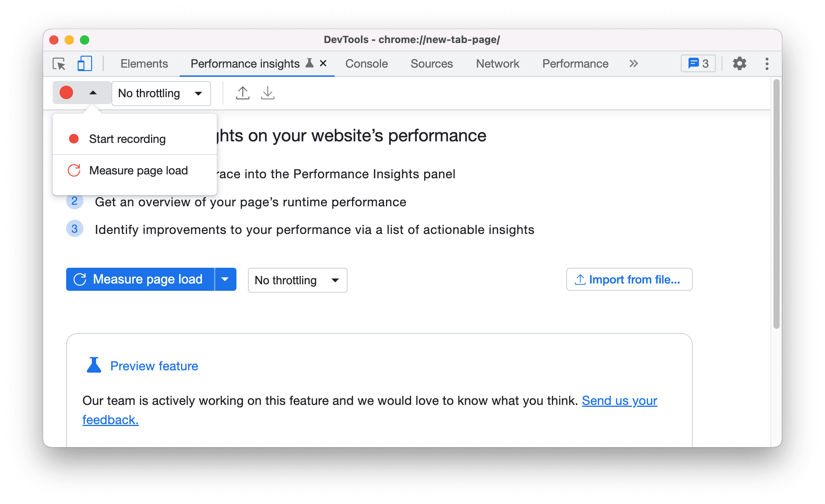This screenshot has height=504, width=825.
Task: Click the upload/export icon in toolbar
Action: (x=243, y=93)
